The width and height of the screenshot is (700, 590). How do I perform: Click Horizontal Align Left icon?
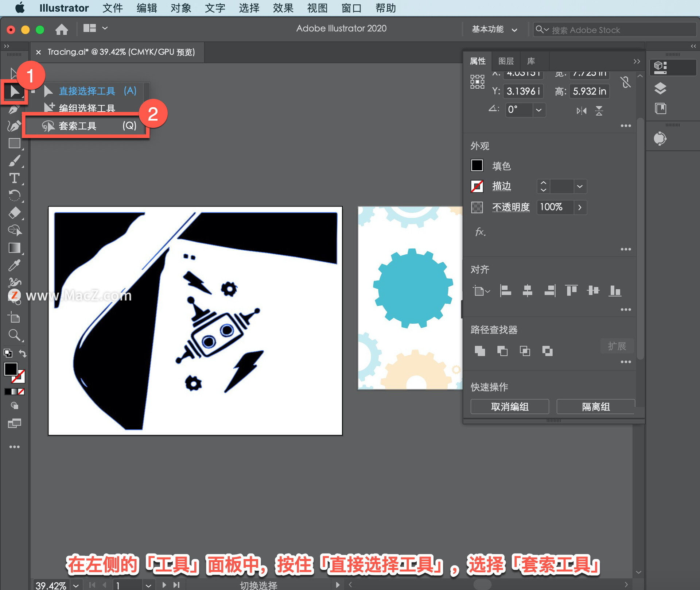[x=505, y=290]
